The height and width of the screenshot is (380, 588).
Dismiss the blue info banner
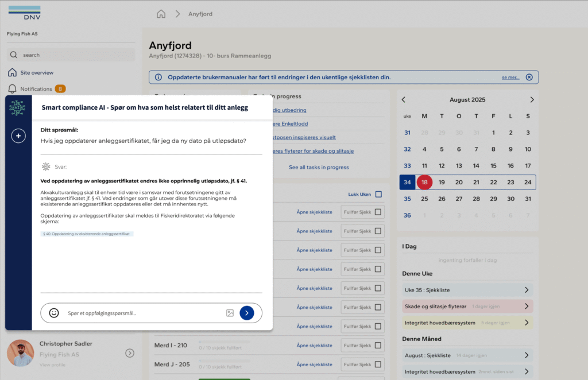click(529, 77)
